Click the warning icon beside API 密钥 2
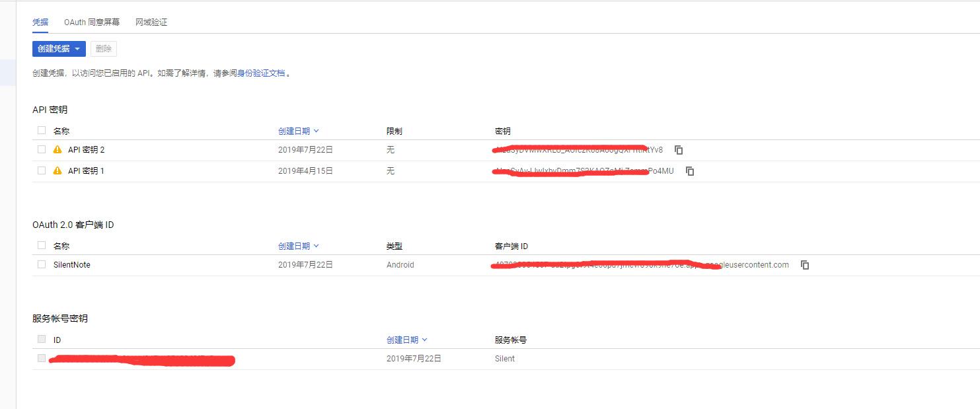The image size is (980, 409). 57,150
